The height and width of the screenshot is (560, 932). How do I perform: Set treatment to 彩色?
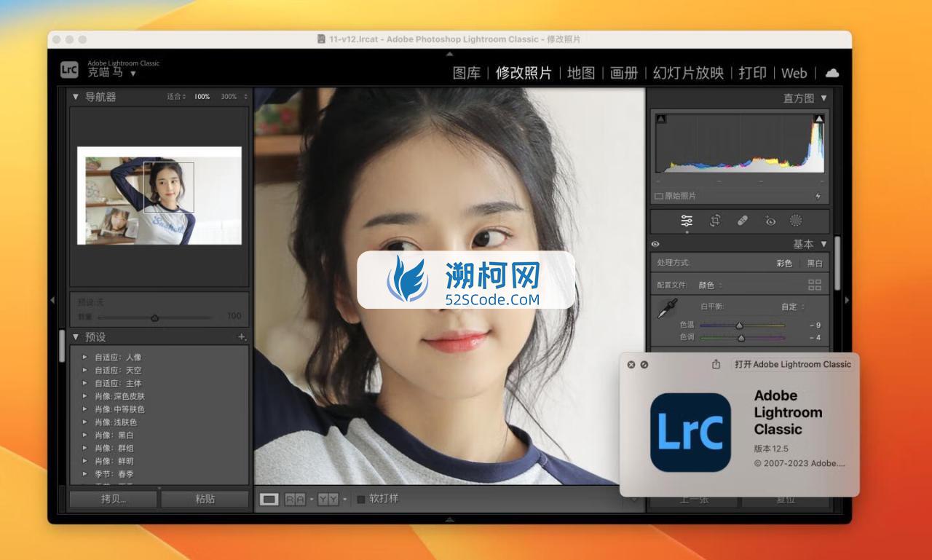coord(784,264)
